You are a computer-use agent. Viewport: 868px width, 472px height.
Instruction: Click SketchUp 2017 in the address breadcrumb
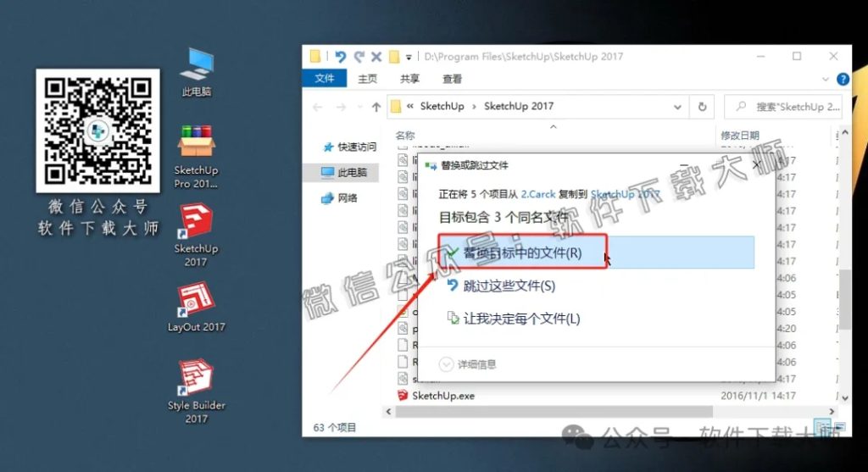[519, 106]
